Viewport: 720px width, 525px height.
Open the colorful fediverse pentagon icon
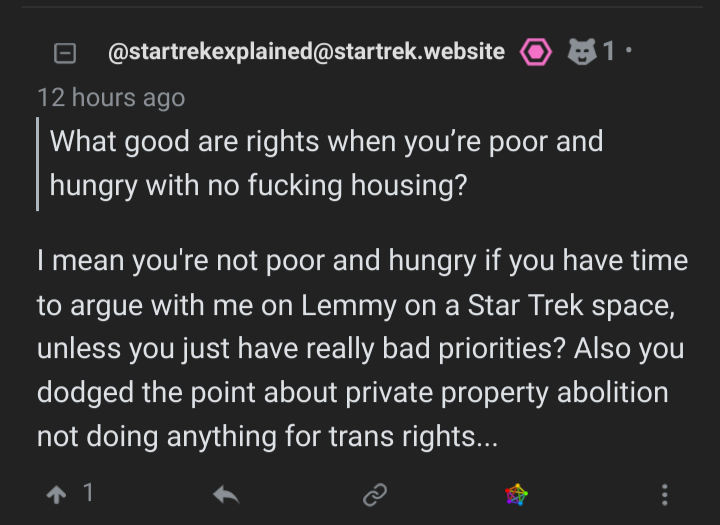click(x=517, y=495)
